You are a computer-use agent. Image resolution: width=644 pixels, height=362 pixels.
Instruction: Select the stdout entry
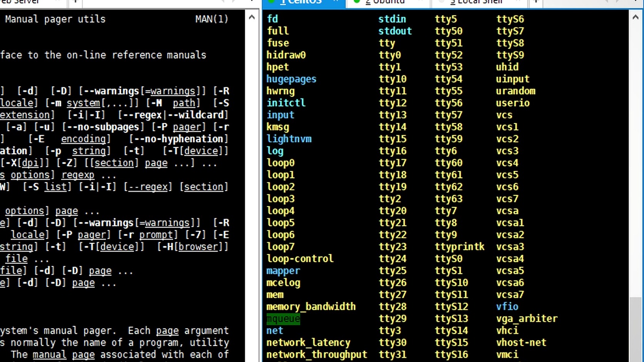(x=395, y=31)
